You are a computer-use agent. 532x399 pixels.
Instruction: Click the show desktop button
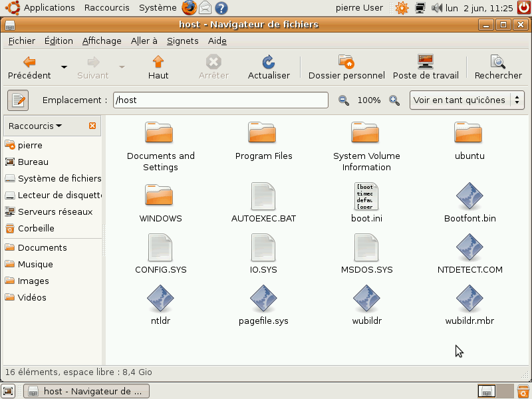click(8, 391)
